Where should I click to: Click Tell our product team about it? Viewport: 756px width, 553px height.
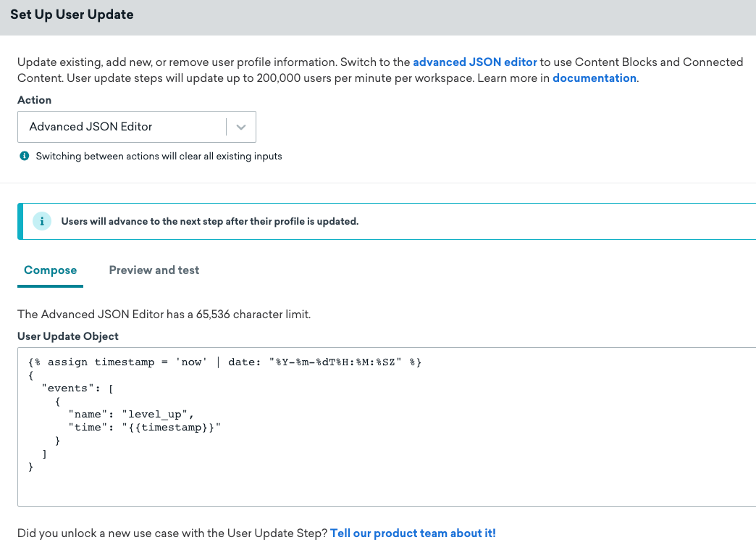[x=413, y=533]
